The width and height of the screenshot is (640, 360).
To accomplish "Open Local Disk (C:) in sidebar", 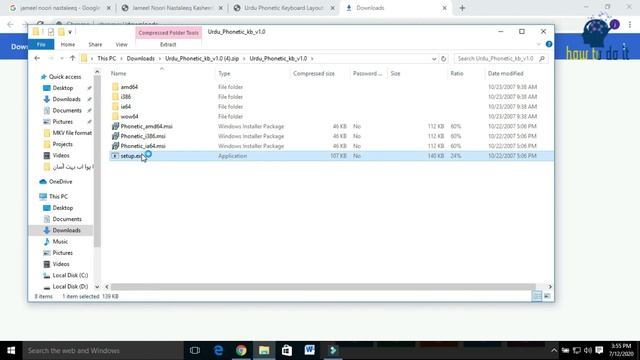I will click(70, 275).
